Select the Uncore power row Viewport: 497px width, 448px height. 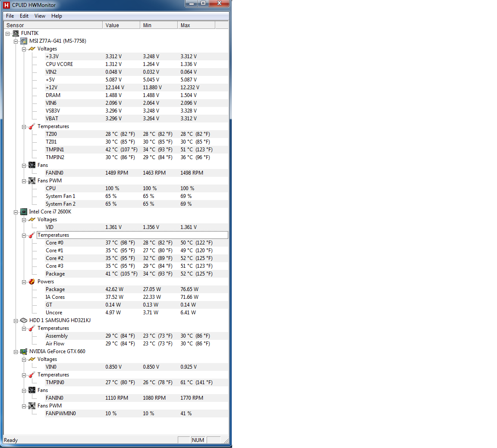coord(136,313)
